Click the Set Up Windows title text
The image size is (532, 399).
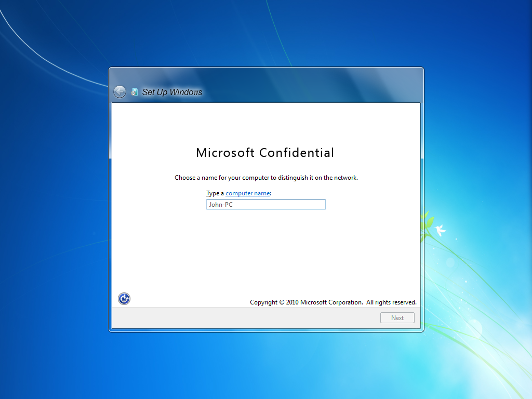pos(172,92)
